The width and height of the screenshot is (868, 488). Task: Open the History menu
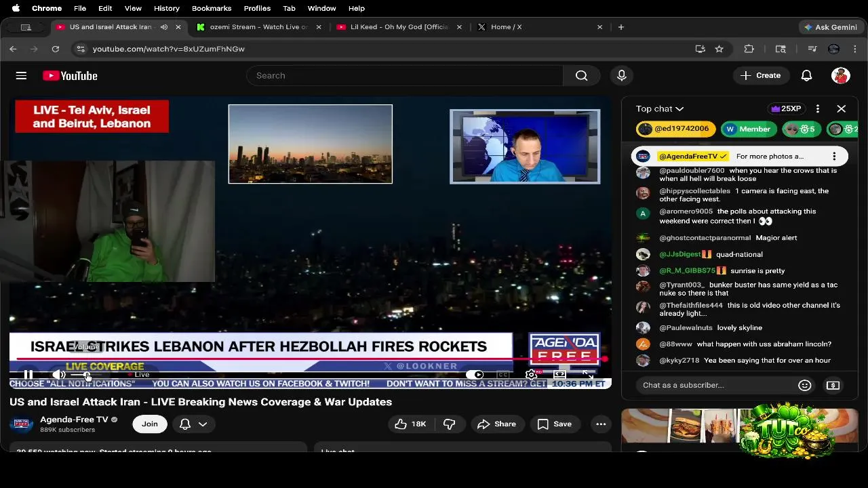pyautogui.click(x=166, y=8)
